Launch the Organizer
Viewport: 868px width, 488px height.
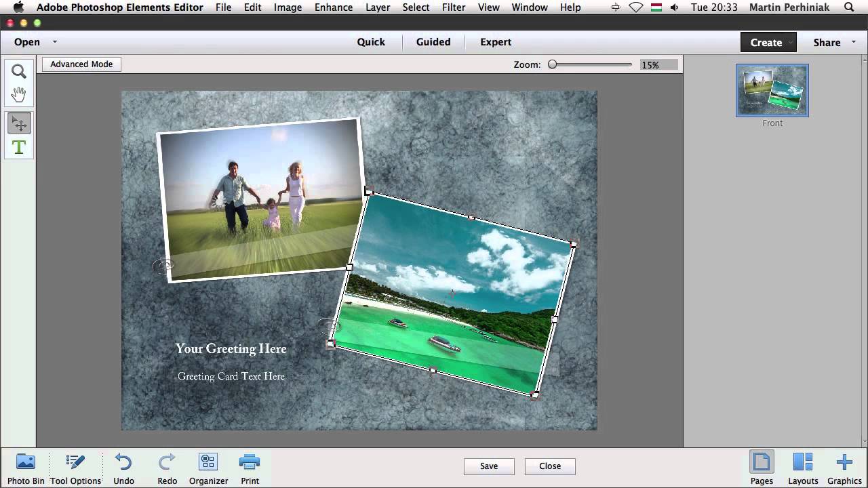(x=208, y=469)
